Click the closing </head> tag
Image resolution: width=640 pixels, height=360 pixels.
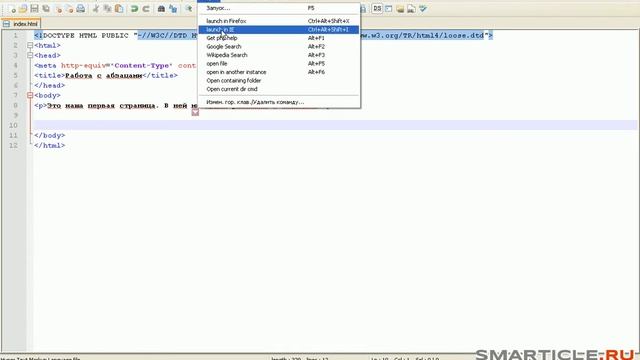tap(50, 85)
